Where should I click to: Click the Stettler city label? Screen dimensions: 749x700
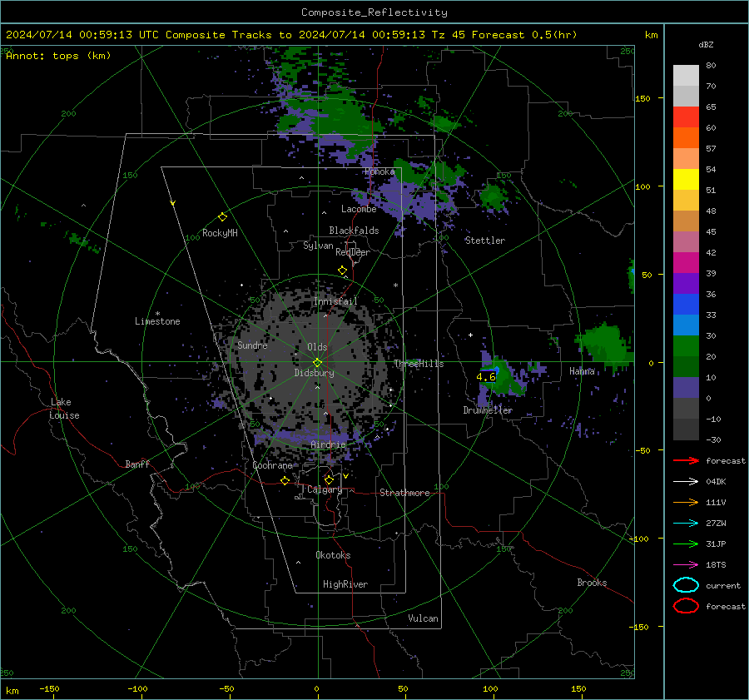pos(485,241)
